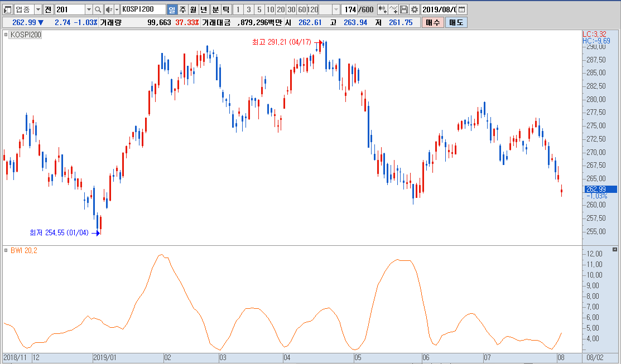Screen dimensions: 621x364
Task: Click the panel layout icon at top-left
Action: click(7, 9)
